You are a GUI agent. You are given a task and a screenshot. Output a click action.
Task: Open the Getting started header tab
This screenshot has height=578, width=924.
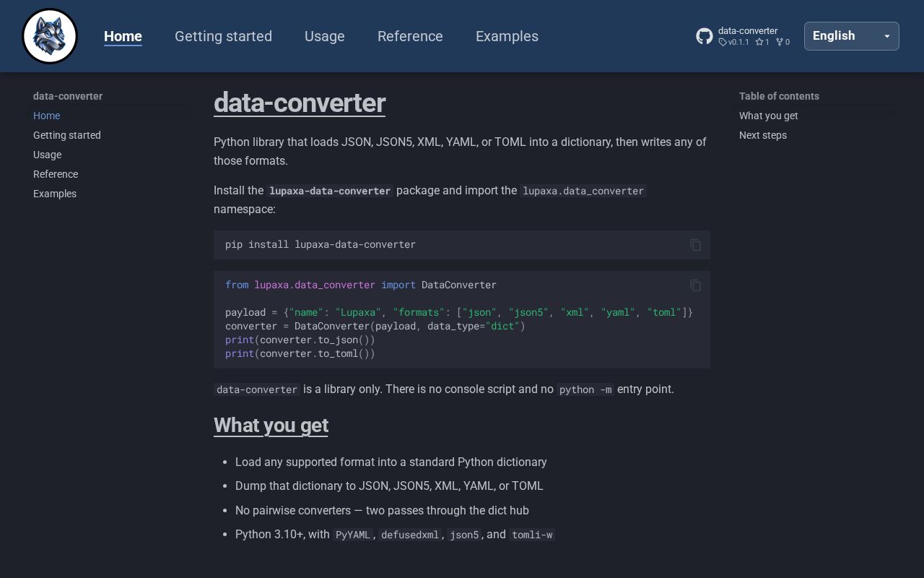coord(223,36)
